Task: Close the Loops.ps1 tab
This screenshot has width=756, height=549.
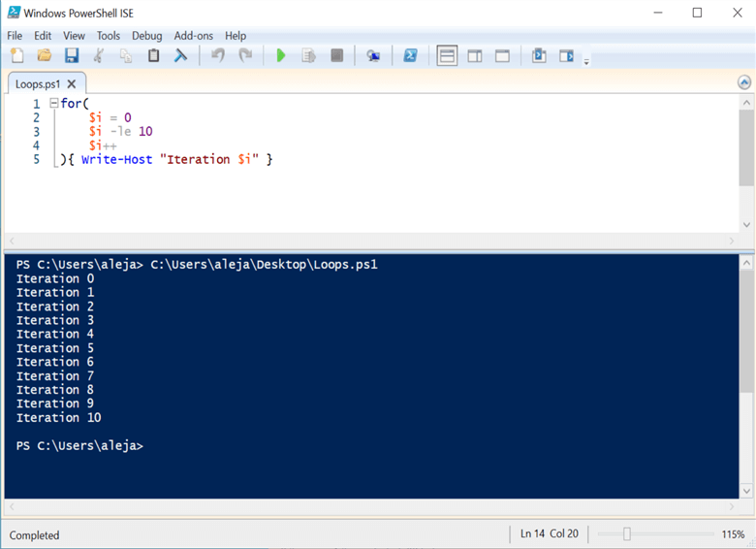Action: click(x=72, y=84)
